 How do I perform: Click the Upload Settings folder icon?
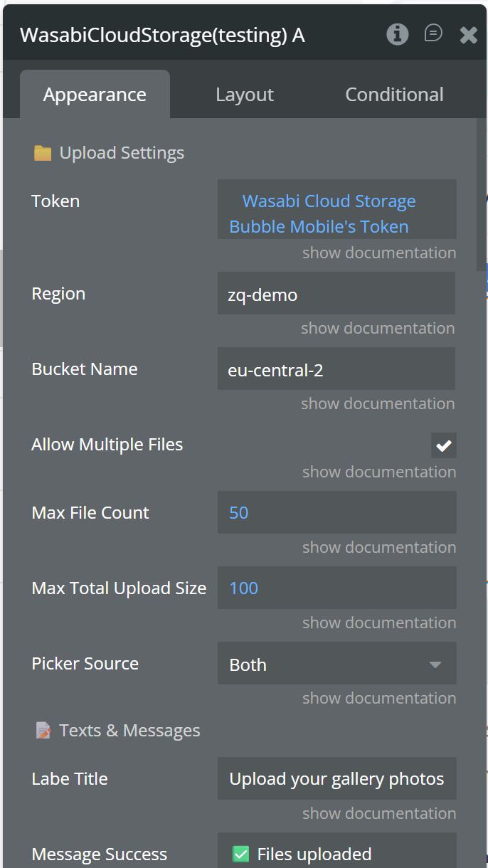coord(43,153)
